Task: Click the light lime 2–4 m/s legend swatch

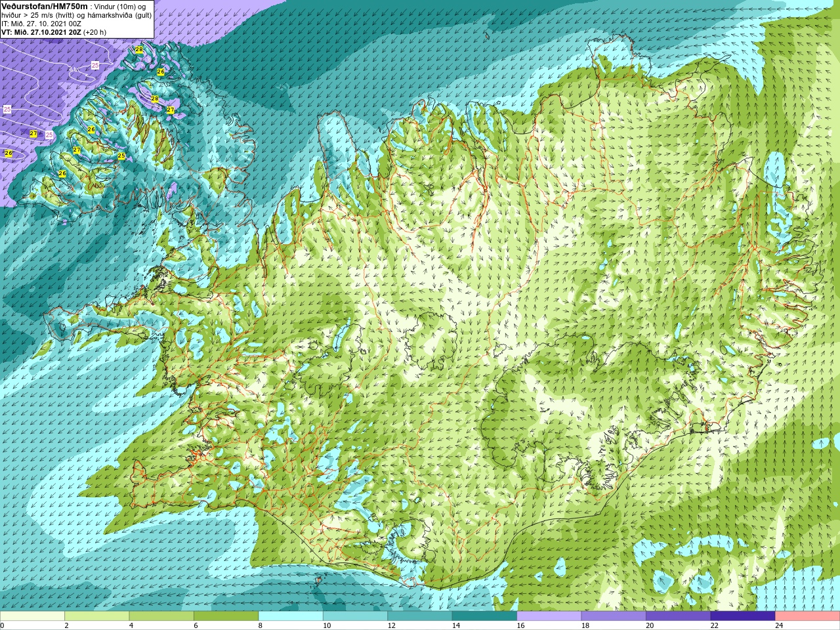Action: 96,616
